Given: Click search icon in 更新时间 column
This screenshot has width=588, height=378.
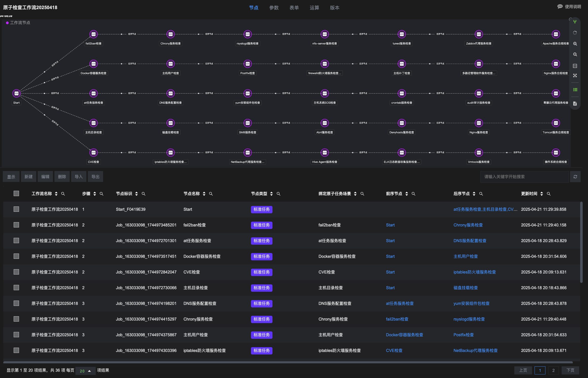Looking at the screenshot, I should click(549, 194).
